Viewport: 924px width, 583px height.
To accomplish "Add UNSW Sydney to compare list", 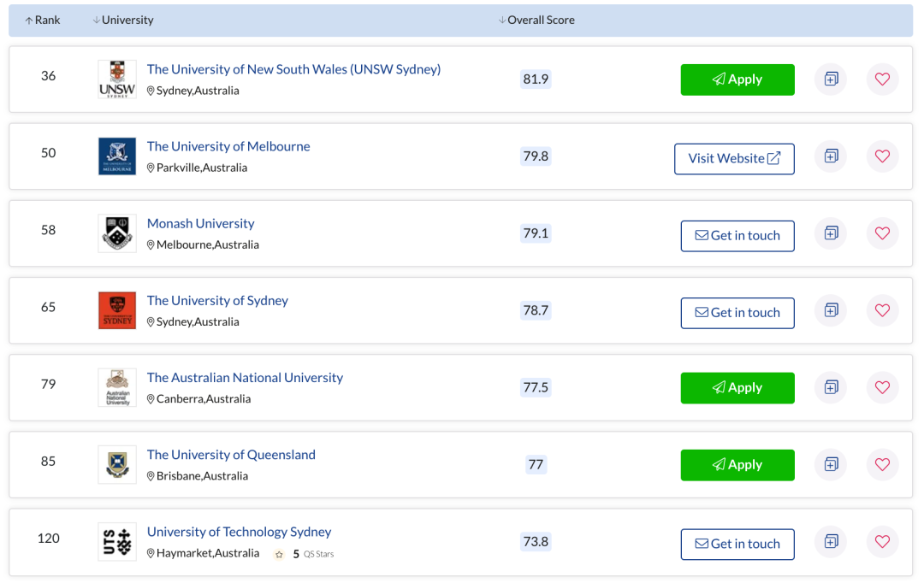I will tap(830, 79).
